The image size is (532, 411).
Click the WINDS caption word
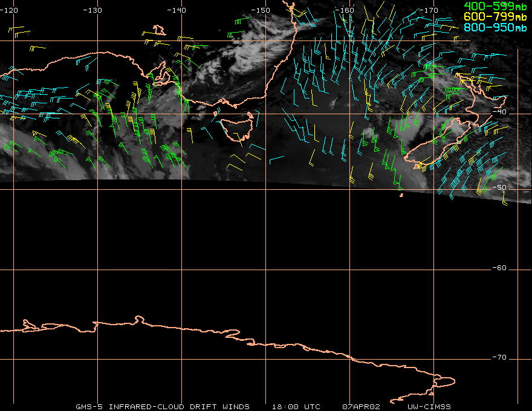[236, 407]
